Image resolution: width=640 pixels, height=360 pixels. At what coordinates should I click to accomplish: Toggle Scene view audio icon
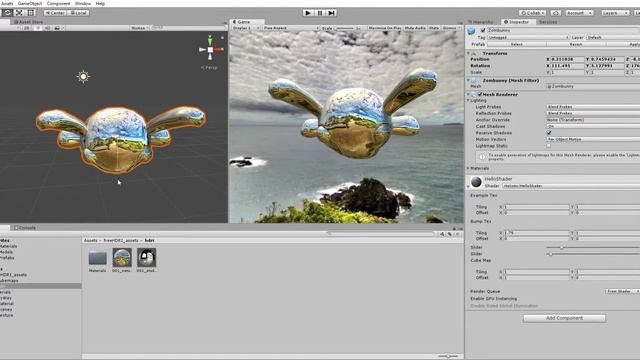(x=47, y=28)
